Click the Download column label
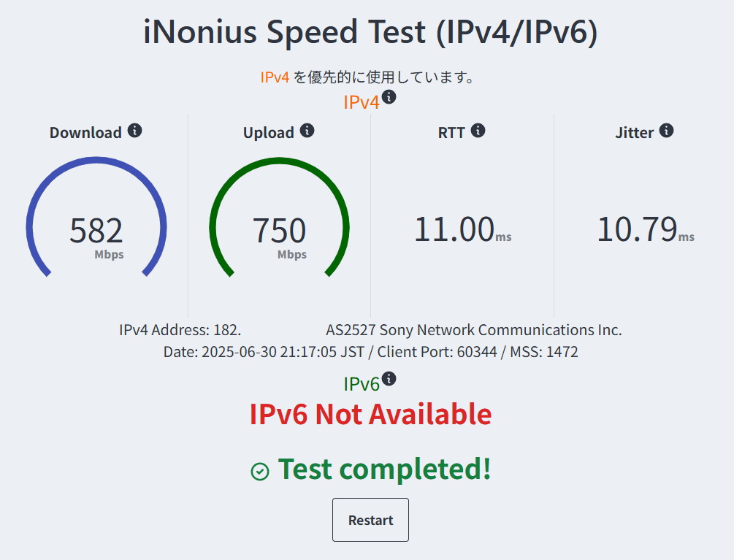The height and width of the screenshot is (560, 734). (85, 132)
